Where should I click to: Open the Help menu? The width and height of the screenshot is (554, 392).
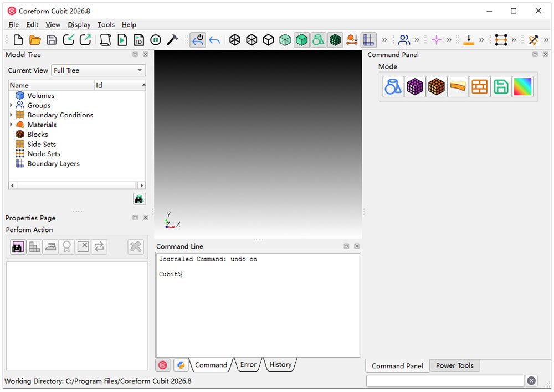[x=129, y=25]
